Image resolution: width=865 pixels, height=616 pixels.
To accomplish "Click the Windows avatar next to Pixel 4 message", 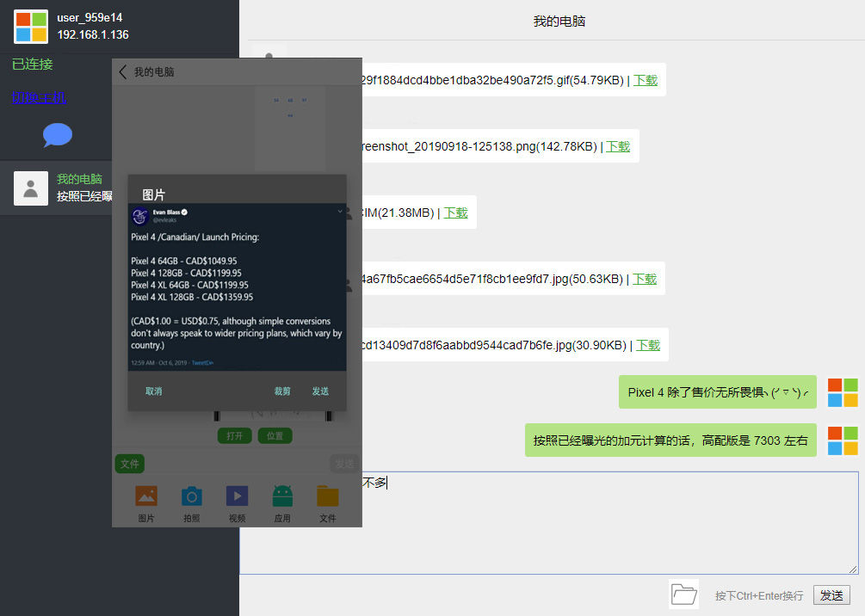I will pos(843,392).
